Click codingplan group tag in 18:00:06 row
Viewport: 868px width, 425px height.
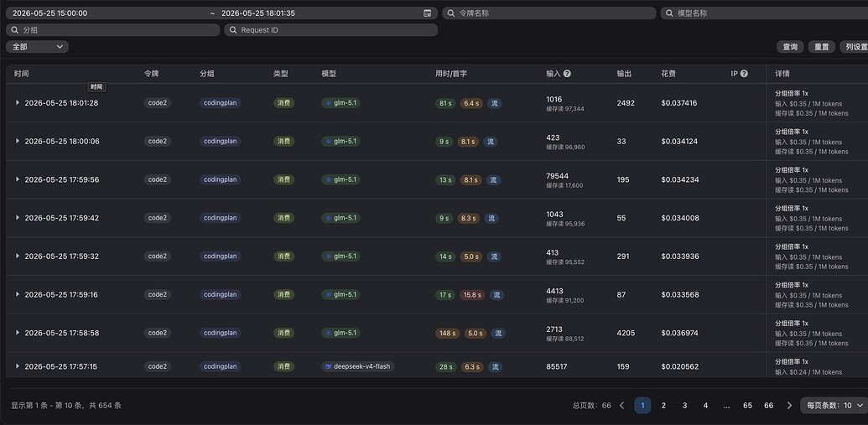pos(221,141)
